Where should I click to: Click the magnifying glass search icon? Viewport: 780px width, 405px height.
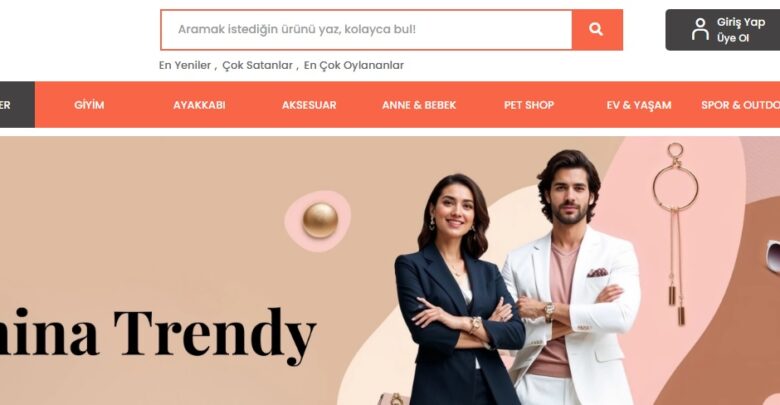[x=596, y=29]
